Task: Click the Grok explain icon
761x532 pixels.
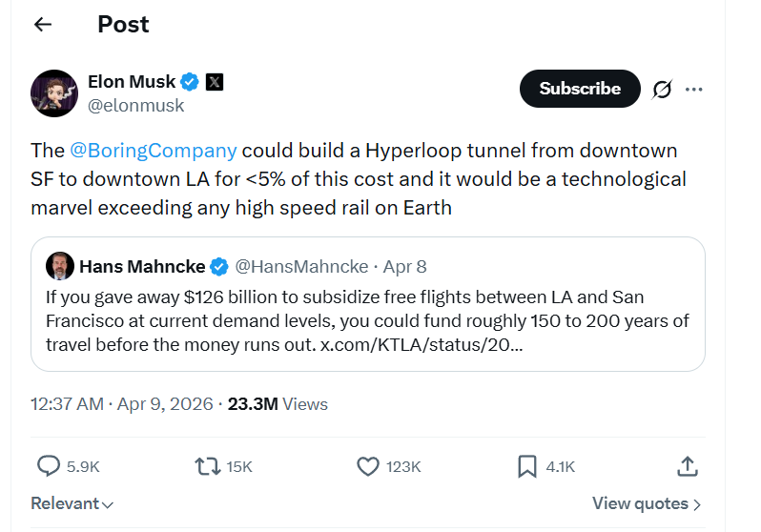Action: click(662, 90)
